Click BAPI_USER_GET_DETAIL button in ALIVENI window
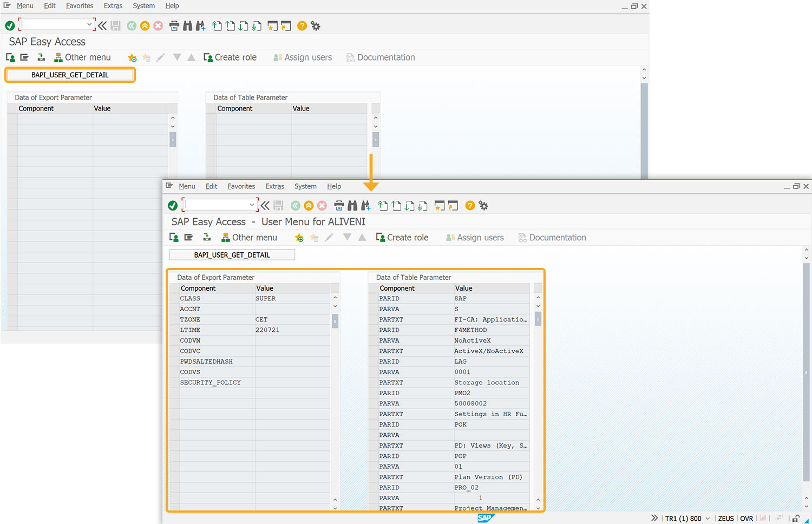 (x=232, y=255)
